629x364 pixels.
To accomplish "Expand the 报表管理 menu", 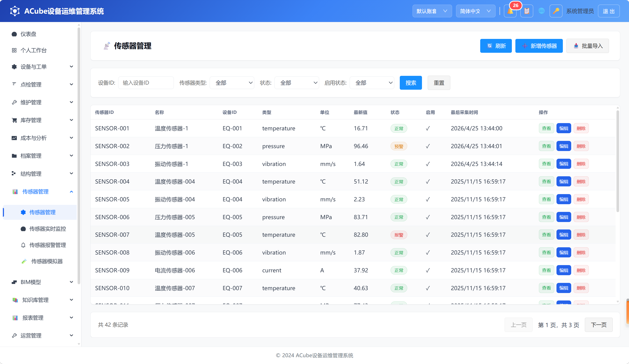I will pyautogui.click(x=40, y=318).
